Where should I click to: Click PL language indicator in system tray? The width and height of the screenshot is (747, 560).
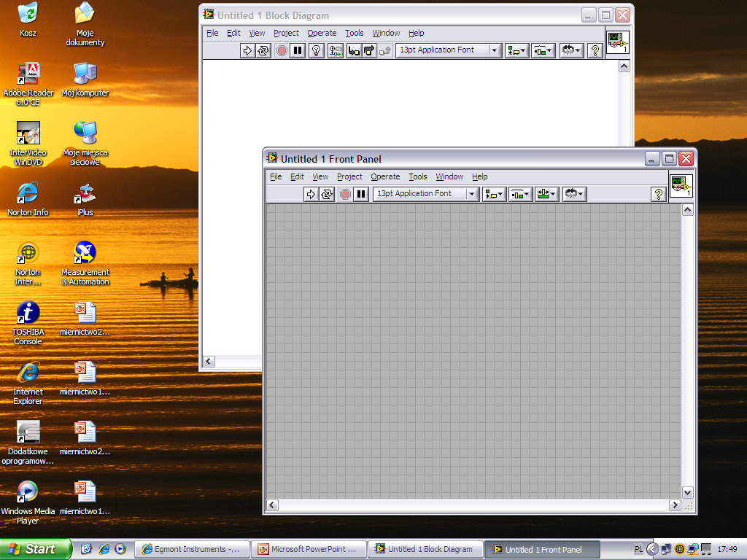[x=638, y=550]
